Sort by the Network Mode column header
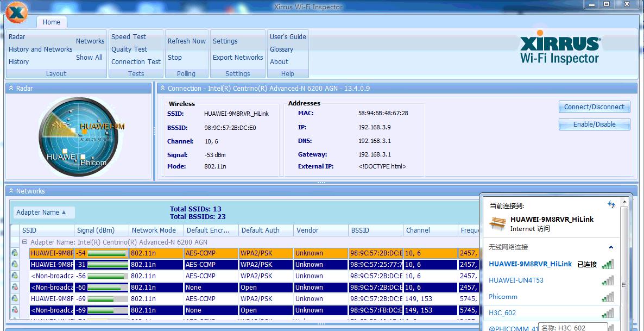644x331 pixels. click(156, 230)
